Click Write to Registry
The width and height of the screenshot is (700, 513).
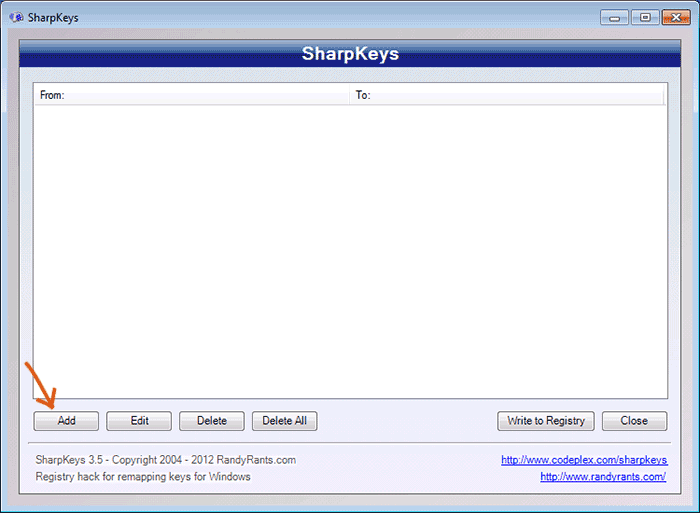pyautogui.click(x=546, y=421)
